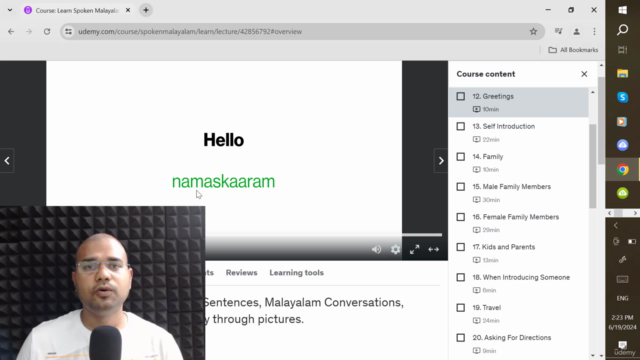Open the pen workspace tray icon
Screen dimensions: 640x360
(622, 260)
